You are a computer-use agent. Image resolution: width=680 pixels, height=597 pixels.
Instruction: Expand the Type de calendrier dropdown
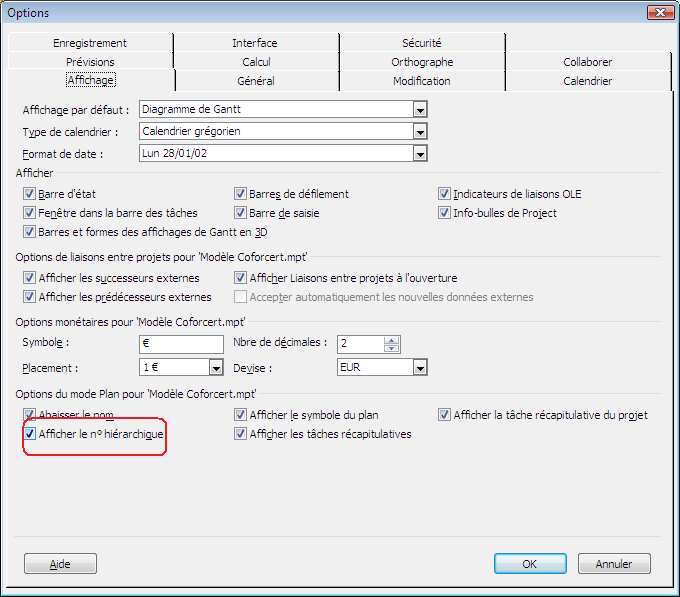420,132
